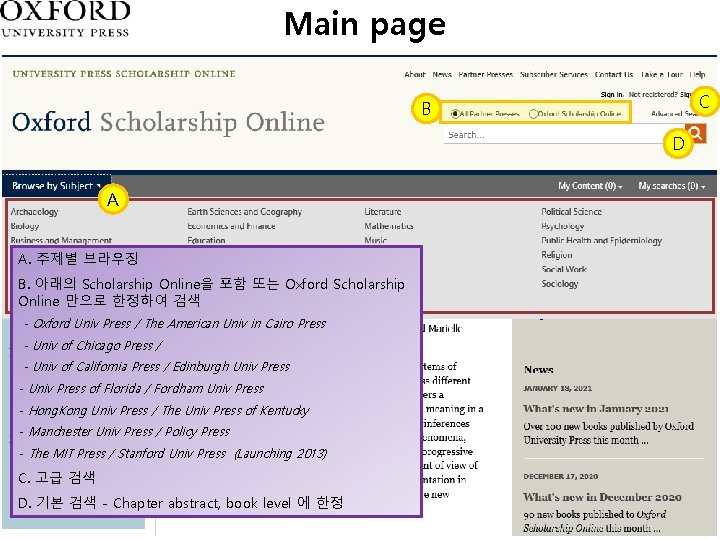Open the Help link
The image size is (720, 540).
coord(697,74)
